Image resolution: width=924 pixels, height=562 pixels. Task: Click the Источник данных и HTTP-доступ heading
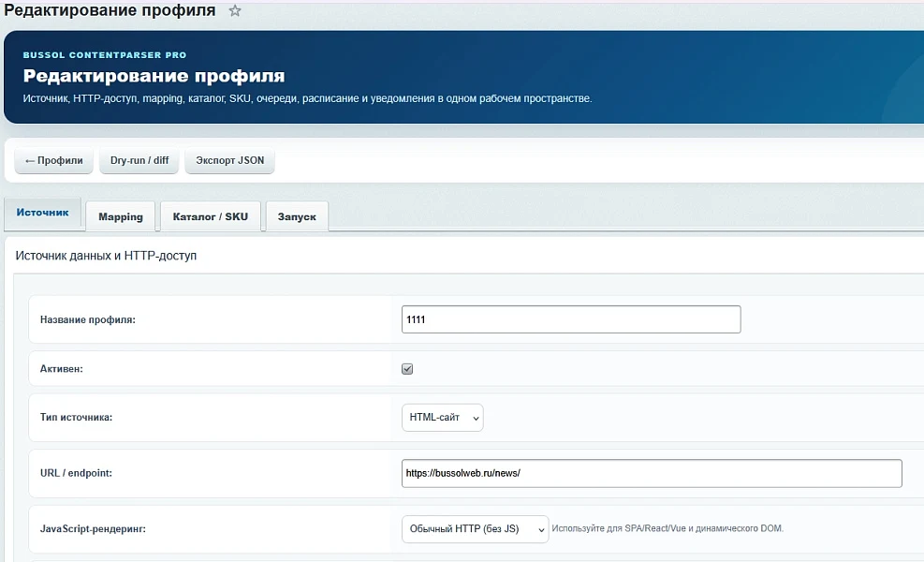106,256
